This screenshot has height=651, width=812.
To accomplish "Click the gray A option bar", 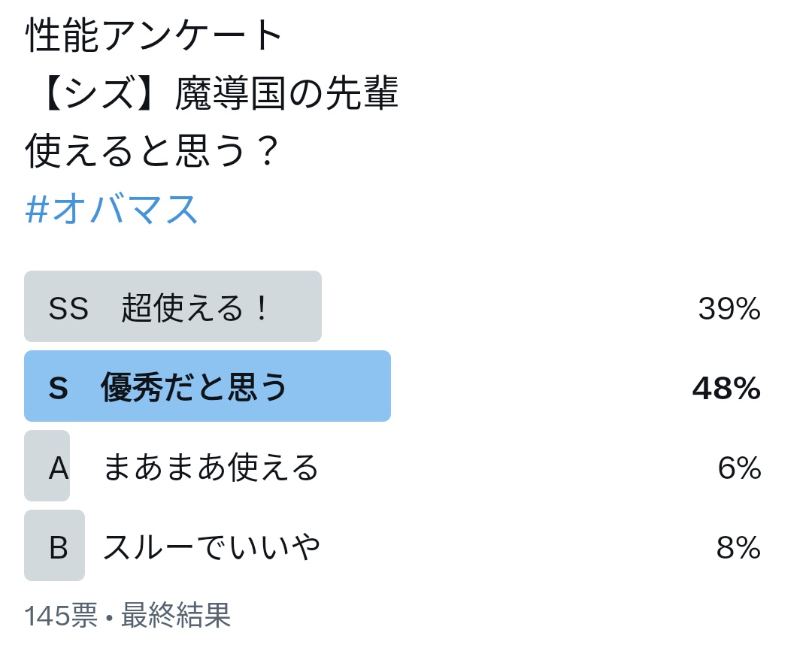I will pyautogui.click(x=47, y=465).
